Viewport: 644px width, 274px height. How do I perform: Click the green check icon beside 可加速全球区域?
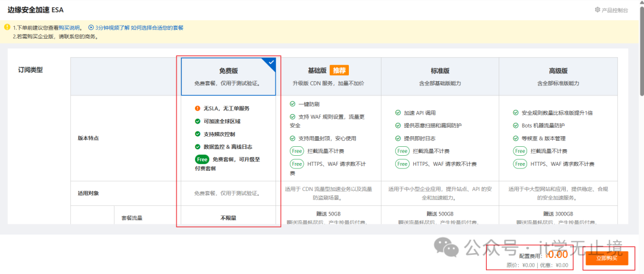coord(197,121)
